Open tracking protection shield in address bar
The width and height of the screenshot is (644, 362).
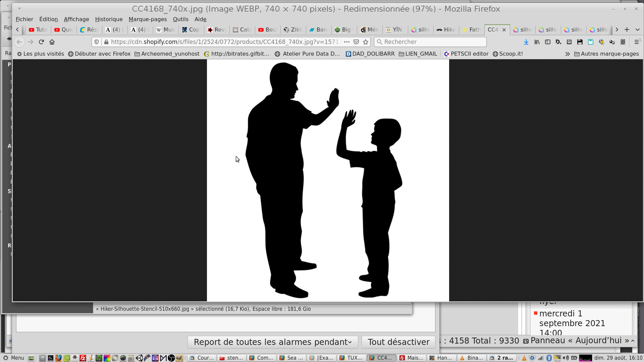click(x=97, y=42)
